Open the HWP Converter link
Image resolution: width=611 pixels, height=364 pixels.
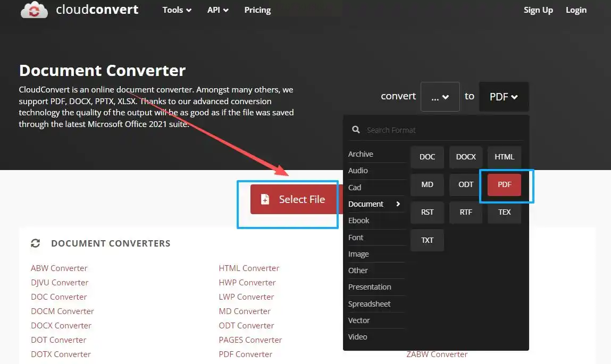(x=247, y=283)
